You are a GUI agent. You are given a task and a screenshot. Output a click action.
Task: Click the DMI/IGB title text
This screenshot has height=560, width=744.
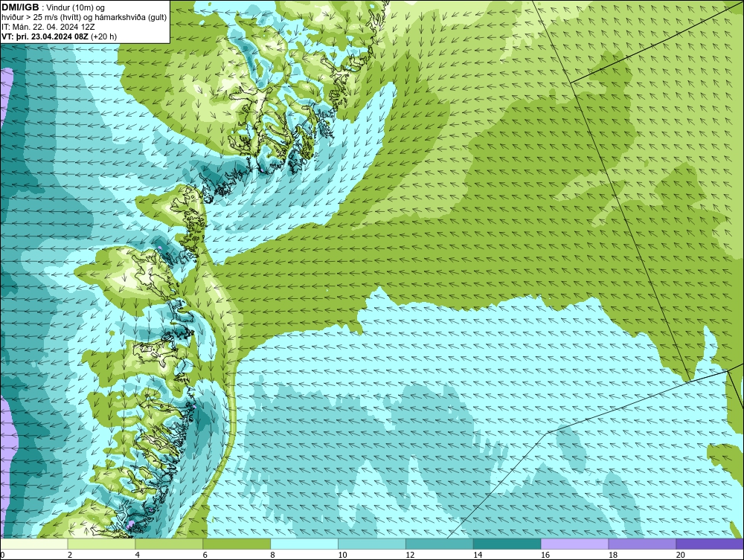pos(20,7)
